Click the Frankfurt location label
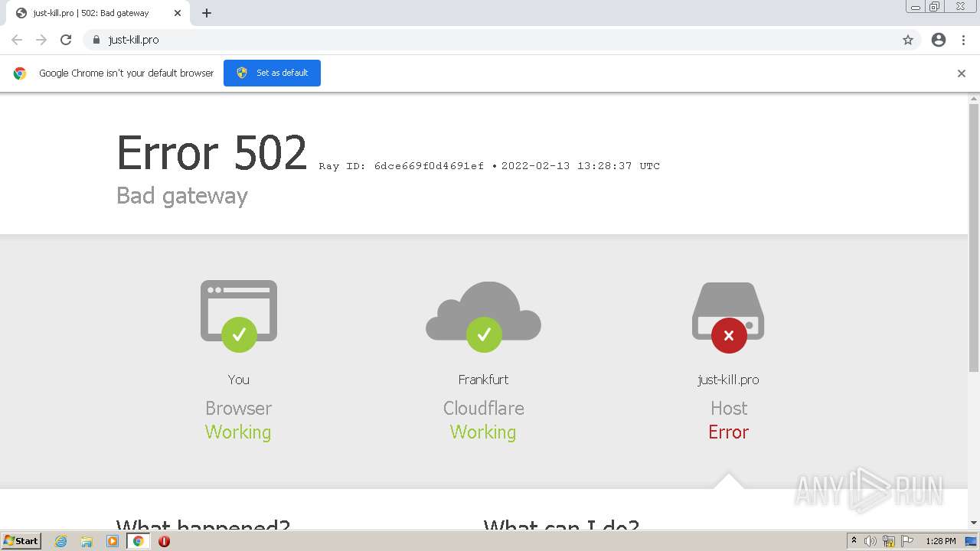 point(483,380)
